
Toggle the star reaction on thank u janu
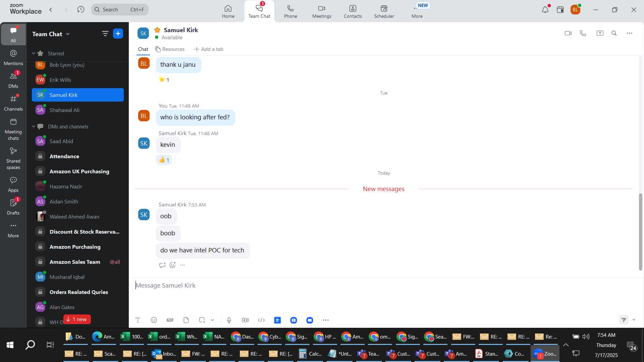(x=164, y=80)
